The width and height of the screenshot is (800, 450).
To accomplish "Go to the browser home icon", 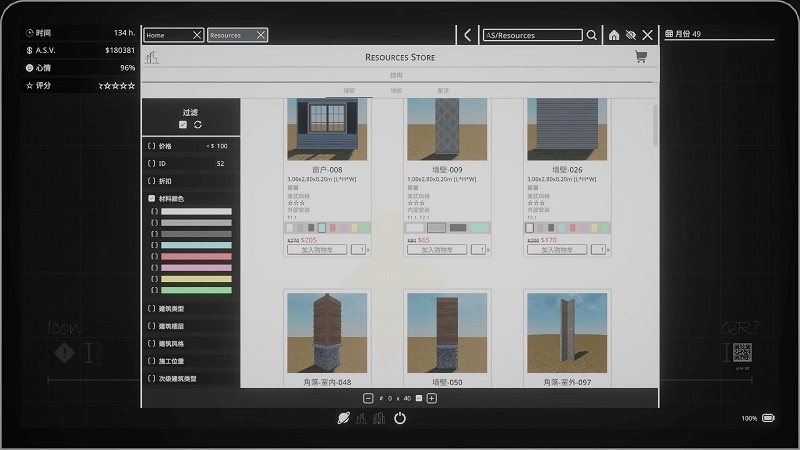I will pyautogui.click(x=614, y=35).
